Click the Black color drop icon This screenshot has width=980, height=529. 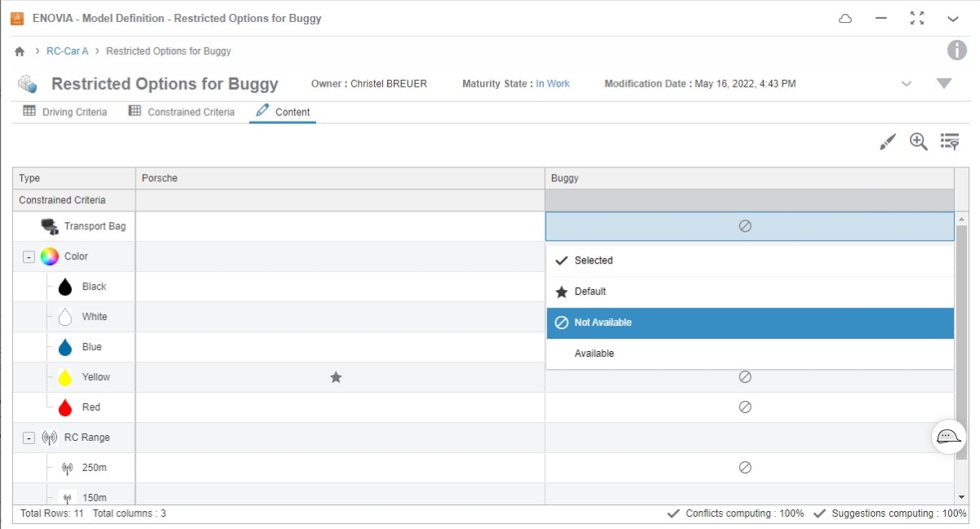(65, 287)
